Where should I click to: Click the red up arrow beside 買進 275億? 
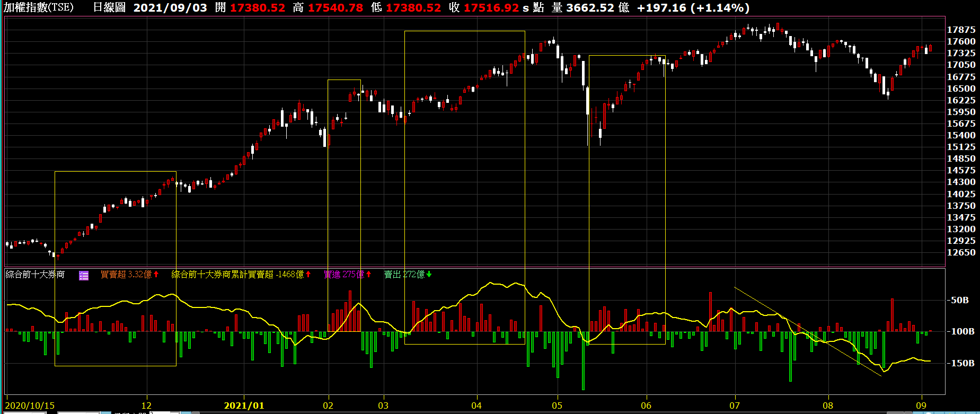pyautogui.click(x=368, y=275)
